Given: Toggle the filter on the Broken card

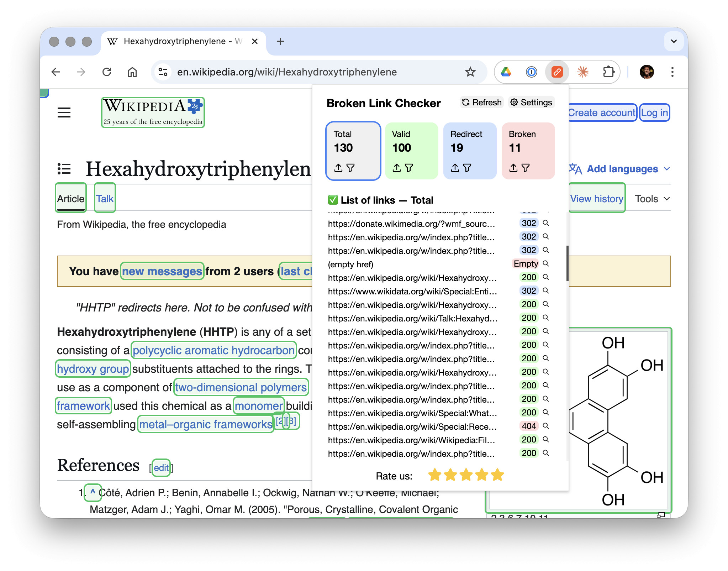Looking at the screenshot, I should pyautogui.click(x=526, y=168).
